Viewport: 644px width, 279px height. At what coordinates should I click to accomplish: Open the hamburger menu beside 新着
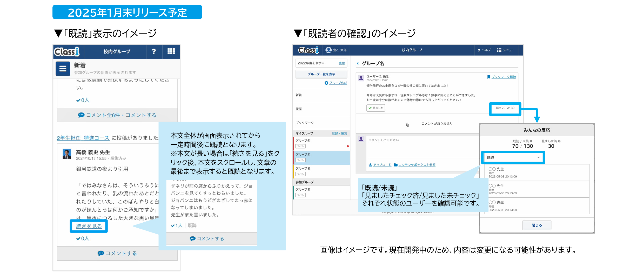63,69
